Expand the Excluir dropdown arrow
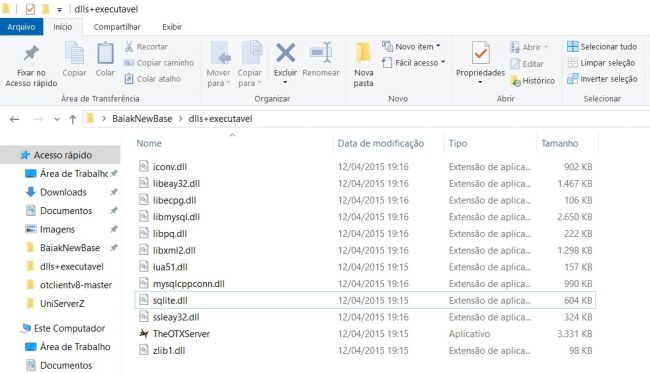Image resolution: width=650 pixels, height=373 pixels. 285,82
